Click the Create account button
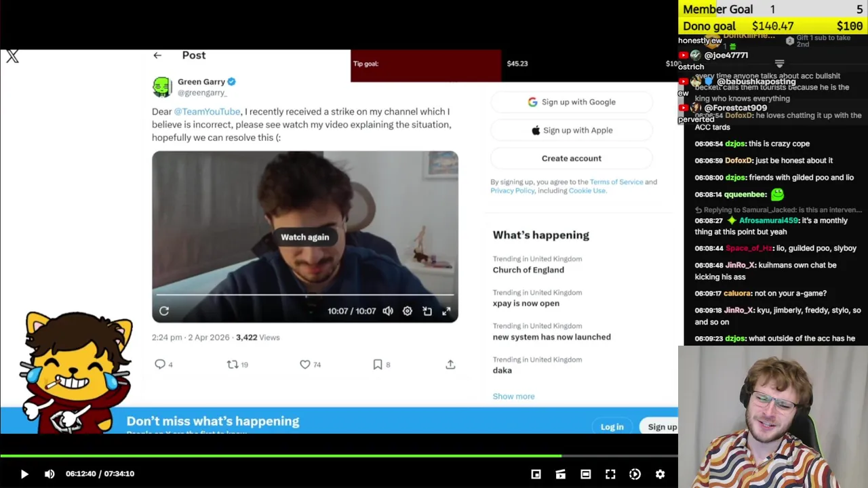 pos(572,159)
